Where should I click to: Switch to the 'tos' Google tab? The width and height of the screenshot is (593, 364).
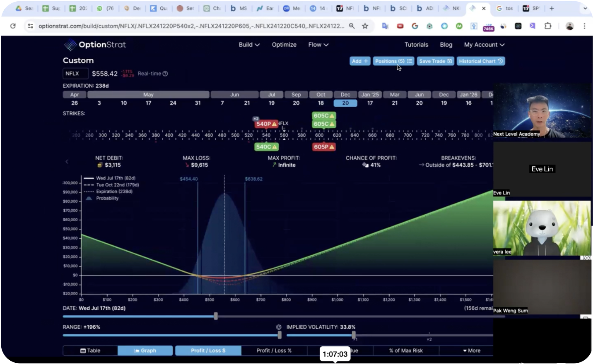(505, 8)
